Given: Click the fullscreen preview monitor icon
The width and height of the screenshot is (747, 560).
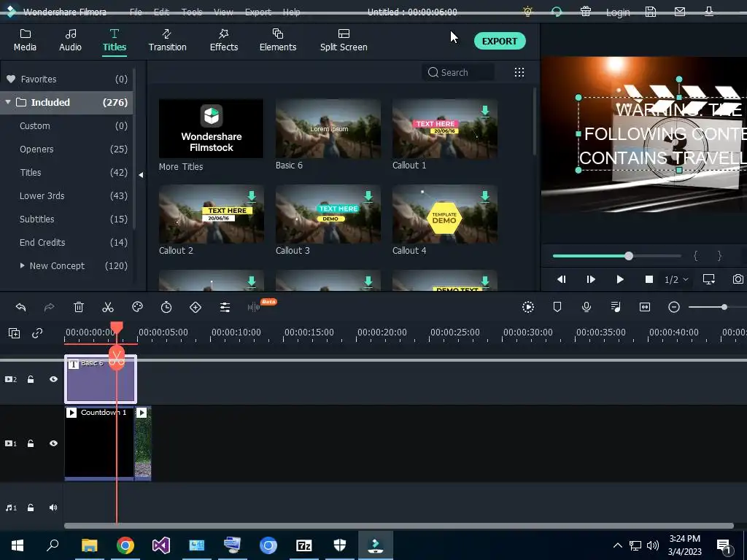Looking at the screenshot, I should [x=709, y=279].
